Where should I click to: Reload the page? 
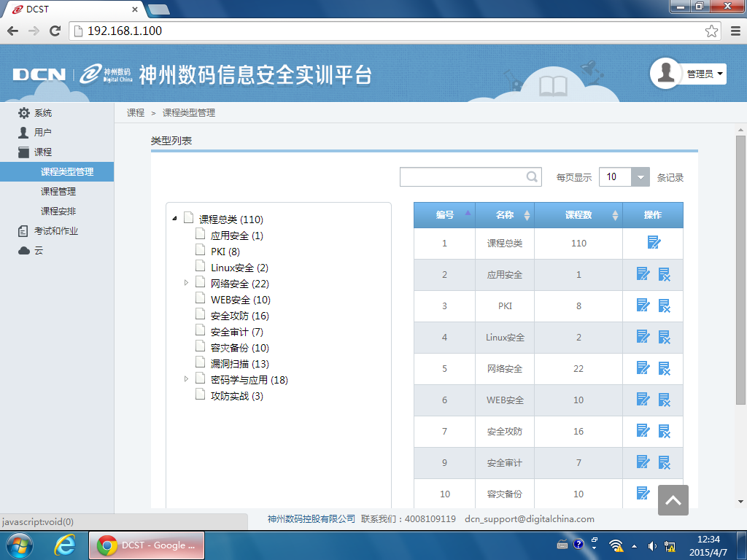[x=55, y=31]
